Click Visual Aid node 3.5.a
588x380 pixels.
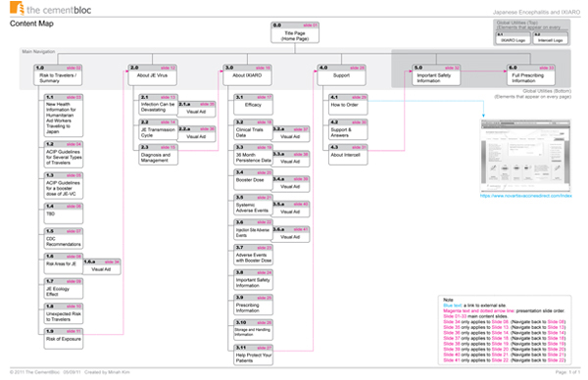tap(291, 210)
